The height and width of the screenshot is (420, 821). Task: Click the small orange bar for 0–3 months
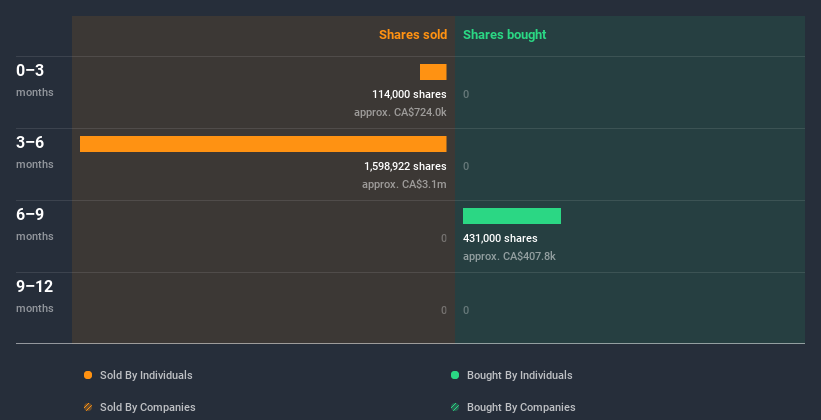tap(433, 72)
